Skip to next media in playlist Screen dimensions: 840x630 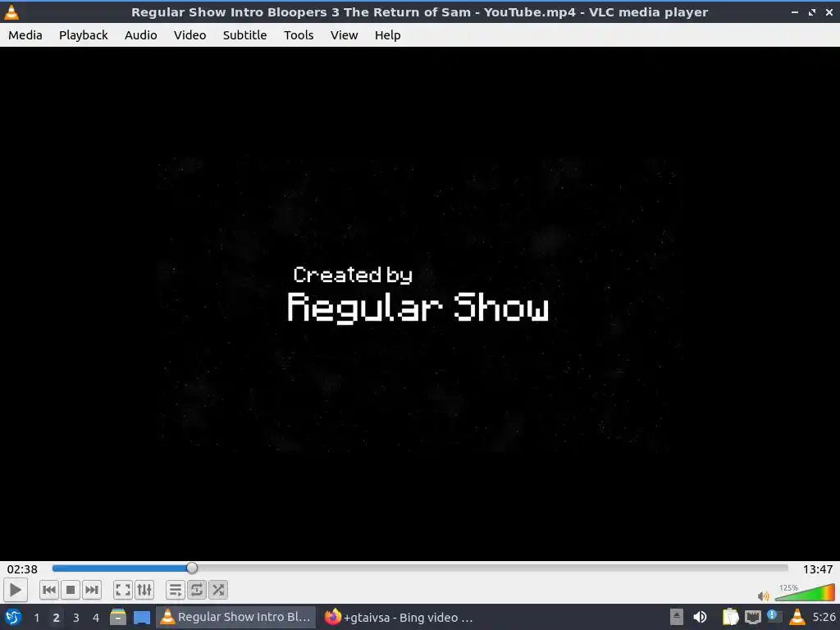(92, 591)
